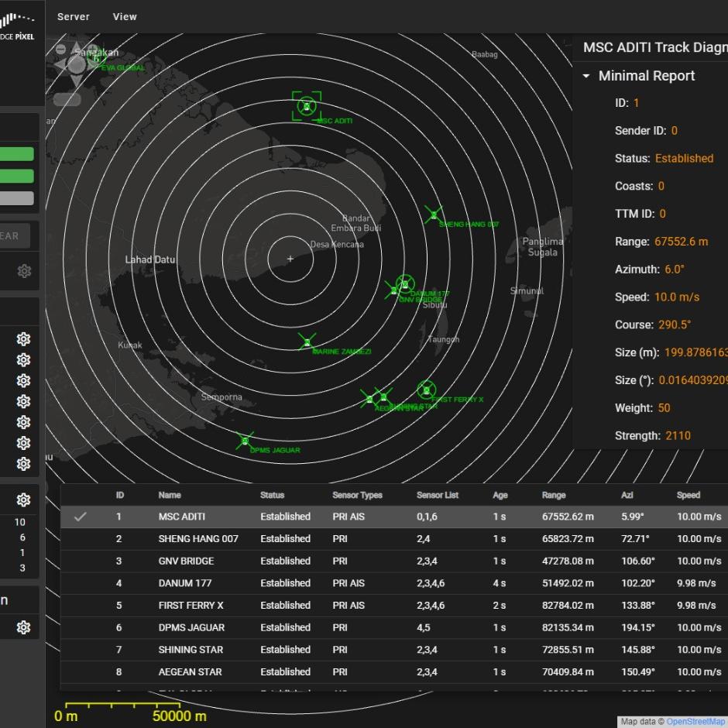Viewport: 728px width, 728px height.
Task: Click the gray pill control below pan arrows
Action: coord(67,99)
